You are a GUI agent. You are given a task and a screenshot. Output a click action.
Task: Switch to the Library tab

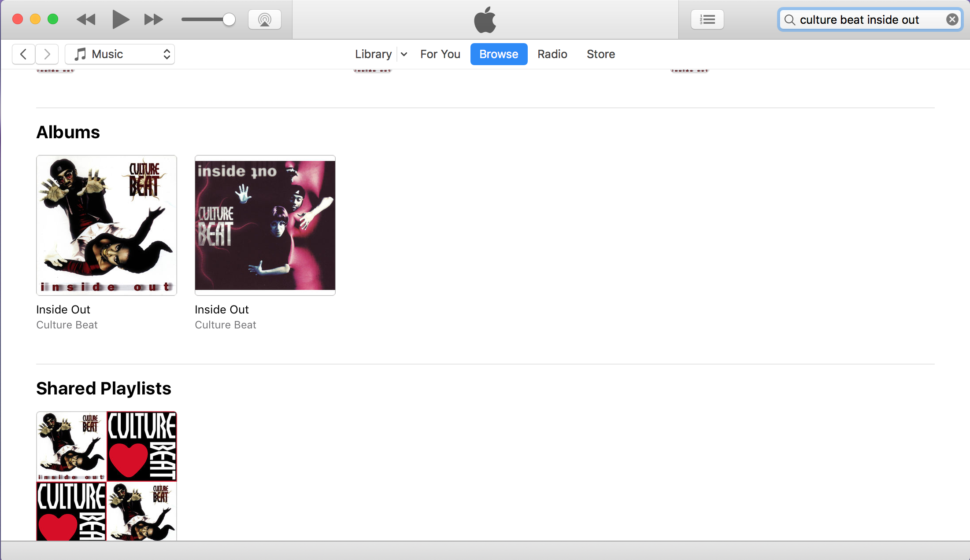click(373, 54)
